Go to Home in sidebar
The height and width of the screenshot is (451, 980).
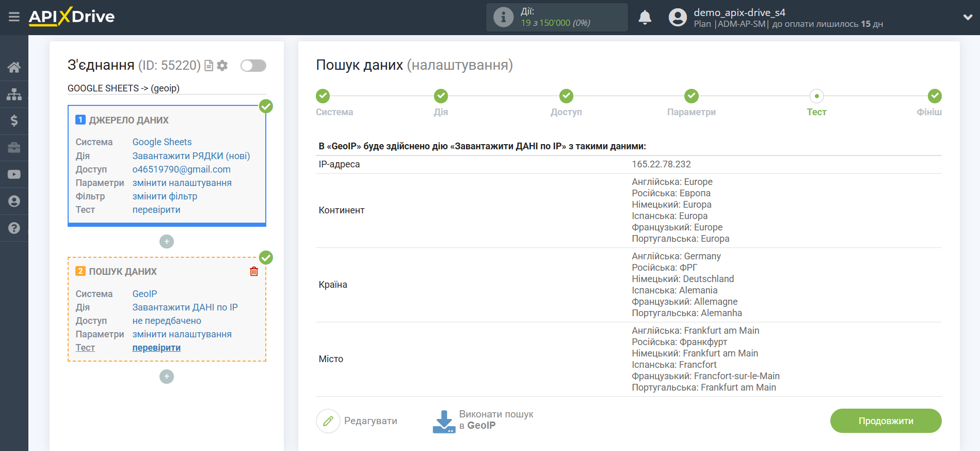[x=14, y=67]
